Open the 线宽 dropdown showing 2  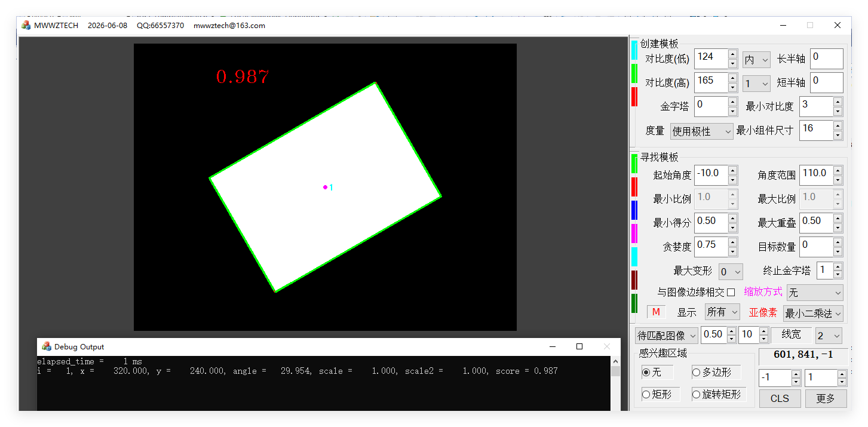pyautogui.click(x=829, y=335)
